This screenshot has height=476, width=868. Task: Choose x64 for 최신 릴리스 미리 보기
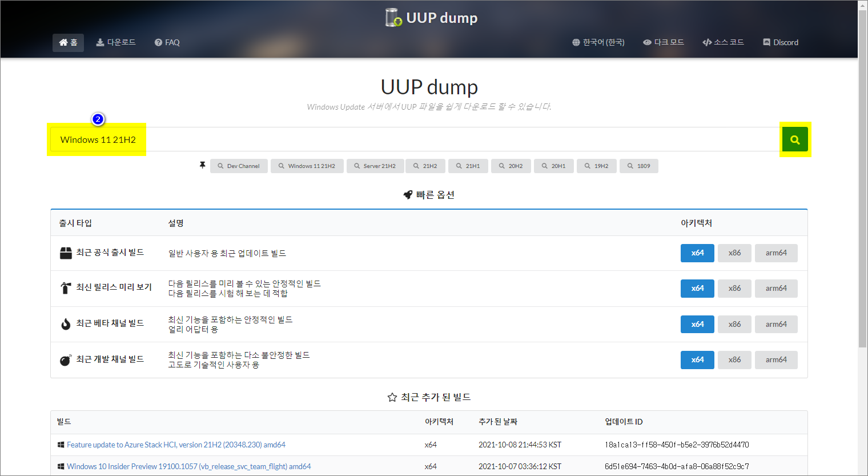coord(697,289)
